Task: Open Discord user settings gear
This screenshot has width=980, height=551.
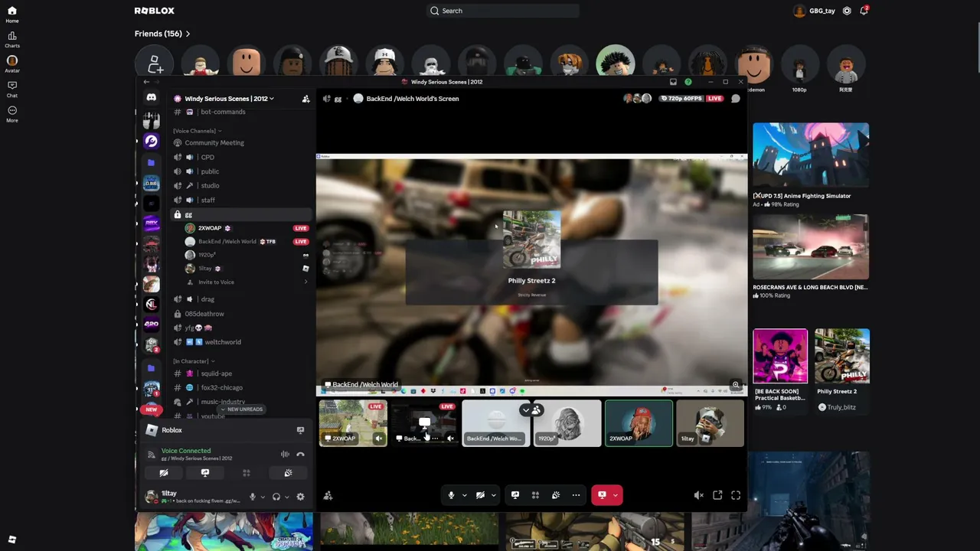Action: [x=300, y=497]
